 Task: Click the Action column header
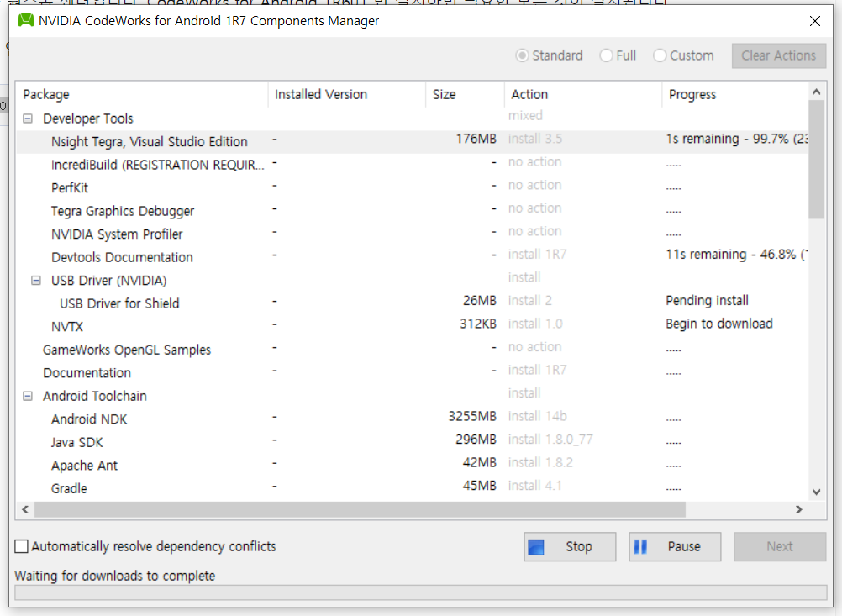pyautogui.click(x=583, y=94)
